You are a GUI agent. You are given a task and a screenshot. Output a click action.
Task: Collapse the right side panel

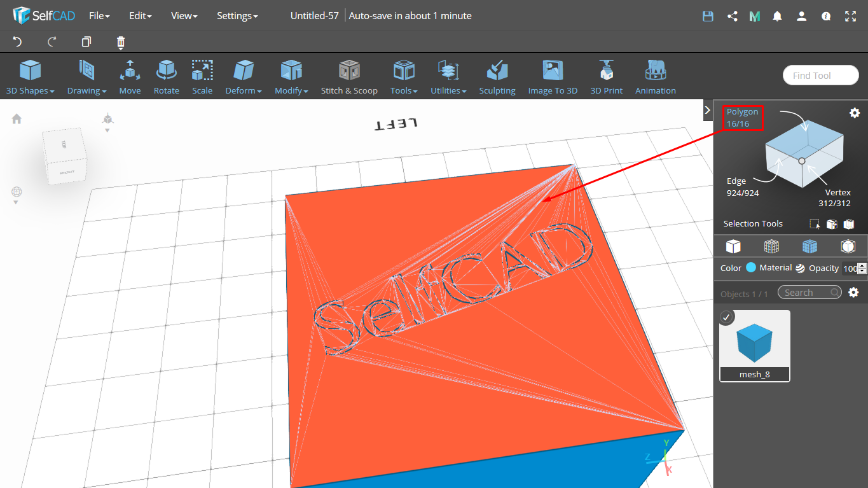pyautogui.click(x=708, y=109)
